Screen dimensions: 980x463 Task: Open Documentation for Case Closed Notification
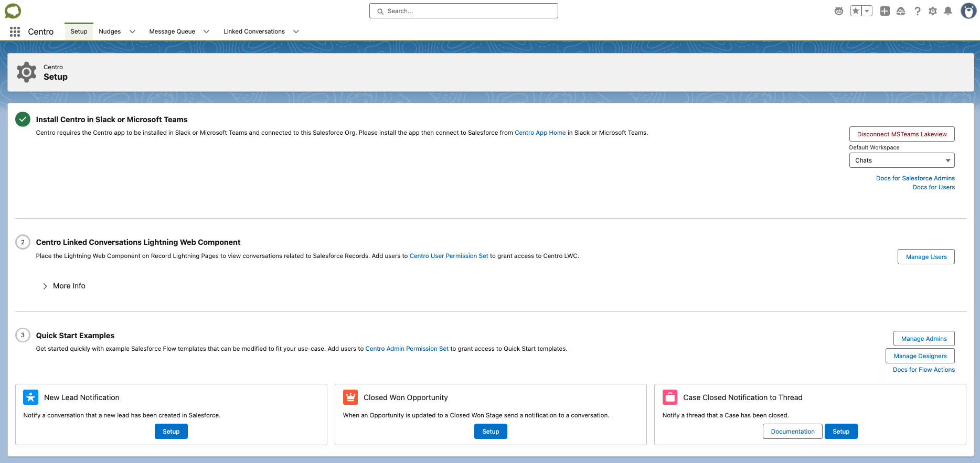click(x=793, y=432)
